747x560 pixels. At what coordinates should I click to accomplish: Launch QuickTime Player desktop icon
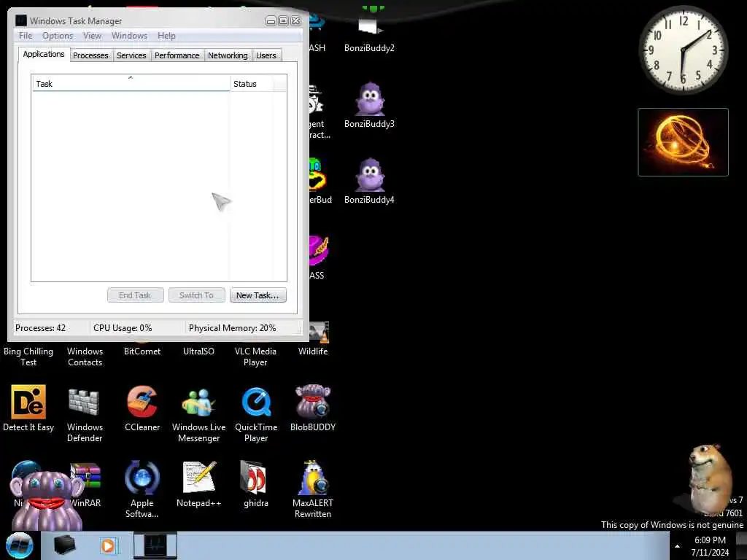tap(256, 413)
